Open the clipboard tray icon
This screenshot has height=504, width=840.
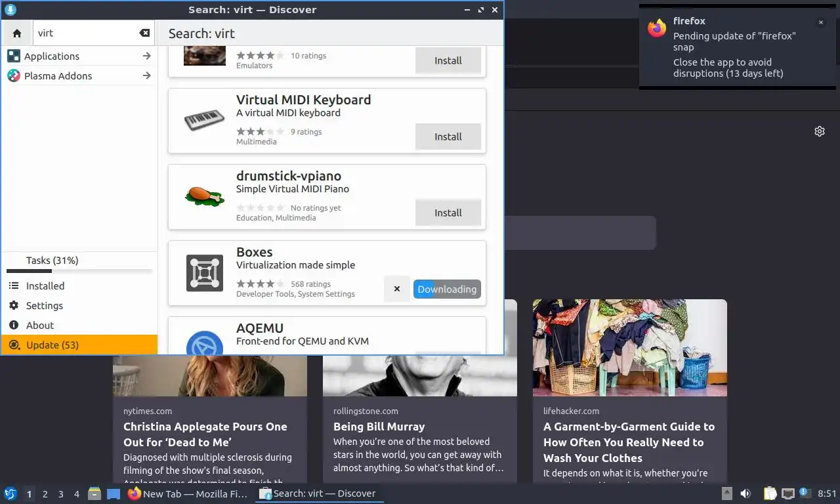click(770, 493)
